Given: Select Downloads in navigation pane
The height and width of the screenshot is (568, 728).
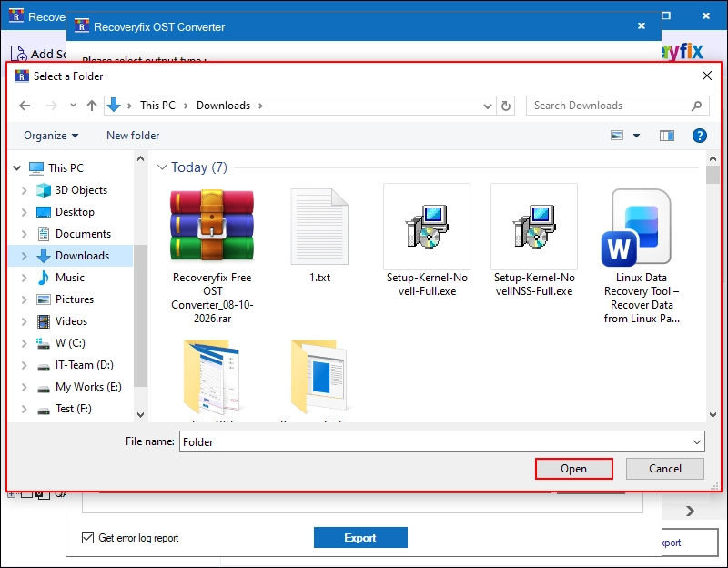Looking at the screenshot, I should coord(82,256).
